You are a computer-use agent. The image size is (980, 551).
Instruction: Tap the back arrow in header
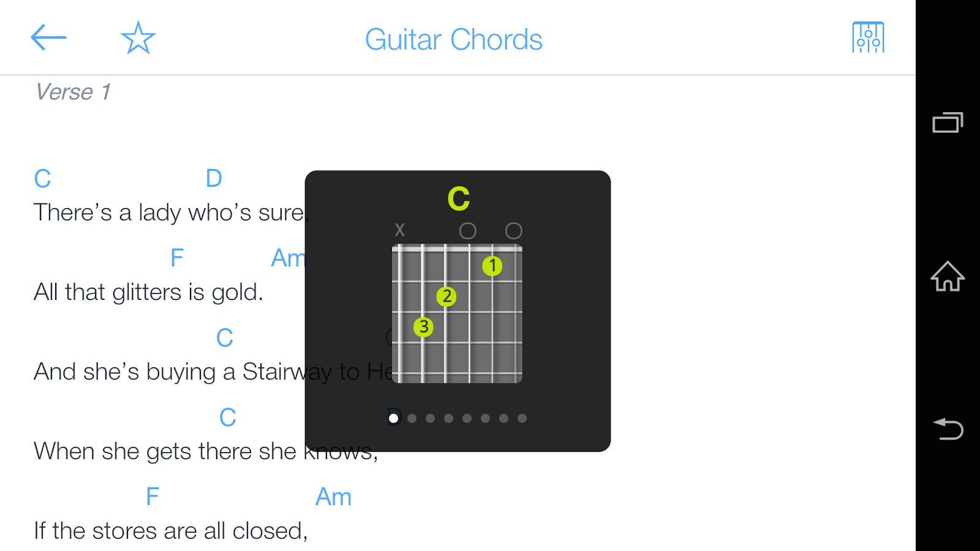pyautogui.click(x=48, y=37)
